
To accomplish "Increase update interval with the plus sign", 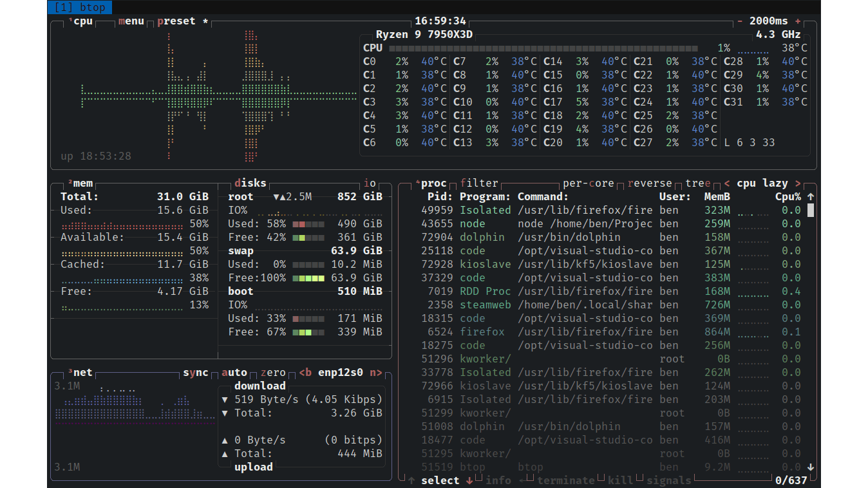I will point(798,21).
